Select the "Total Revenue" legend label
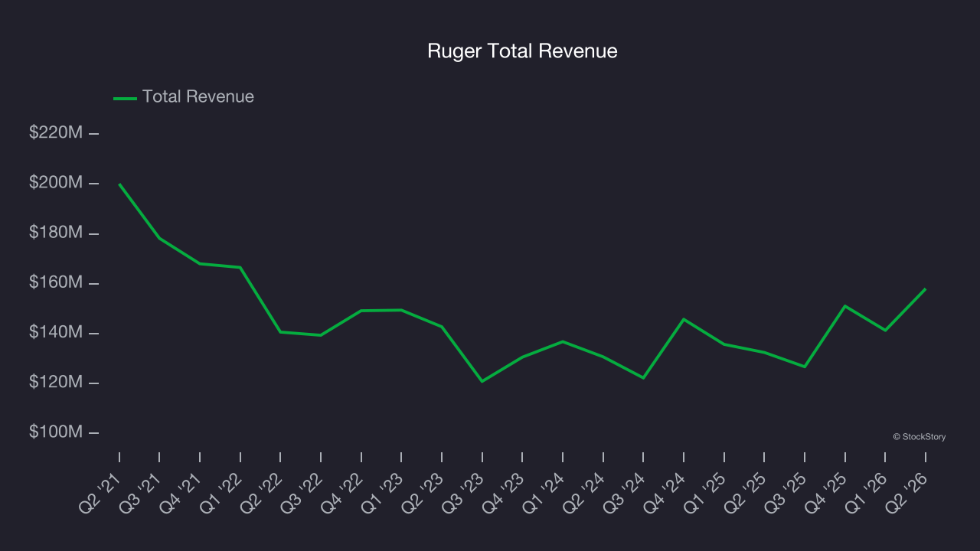Viewport: 980px width, 551px height. pyautogui.click(x=198, y=96)
